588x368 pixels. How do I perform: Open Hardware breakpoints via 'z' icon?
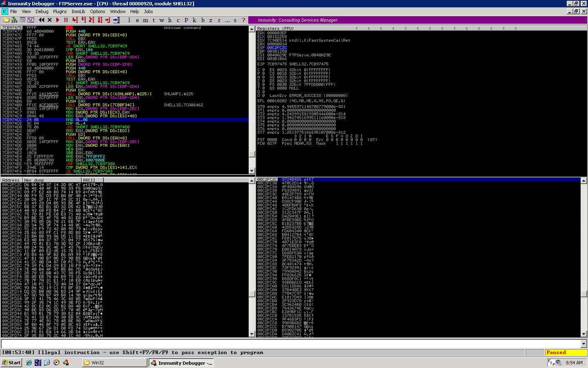click(211, 20)
